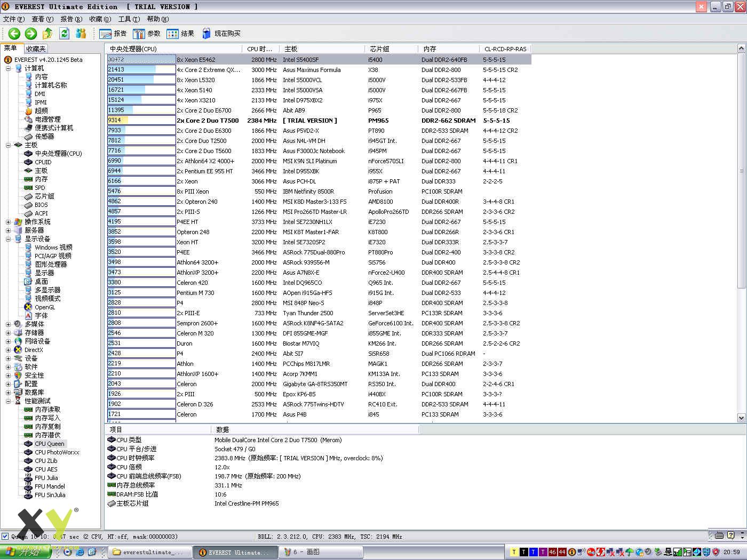
Task: Click the CL-RCD-RP-RAS column header
Action: pyautogui.click(x=505, y=49)
